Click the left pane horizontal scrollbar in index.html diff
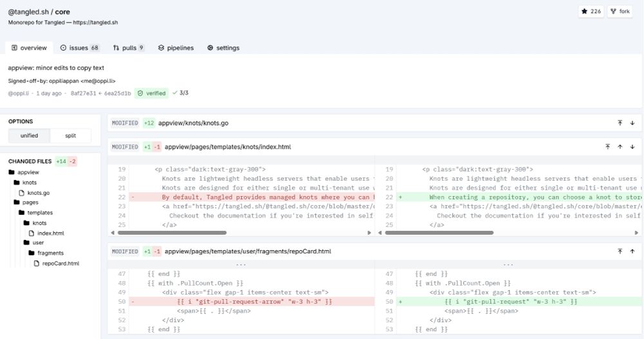 coord(172,233)
